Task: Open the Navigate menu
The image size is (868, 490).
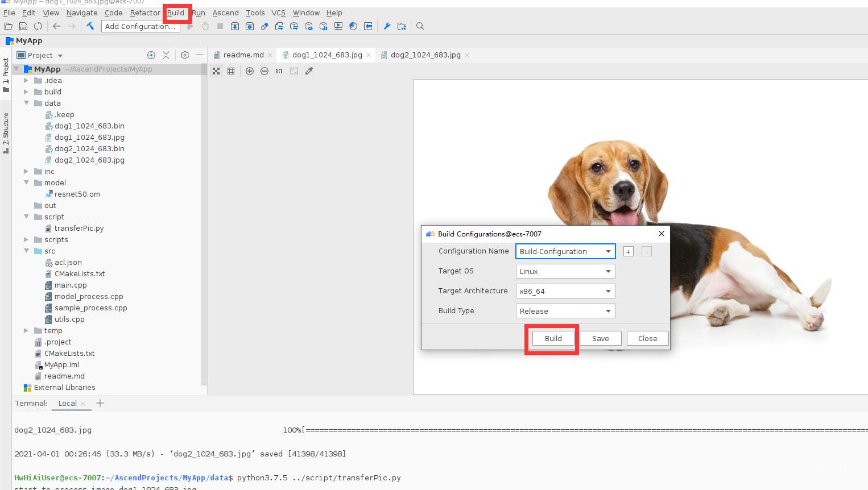Action: click(x=82, y=13)
